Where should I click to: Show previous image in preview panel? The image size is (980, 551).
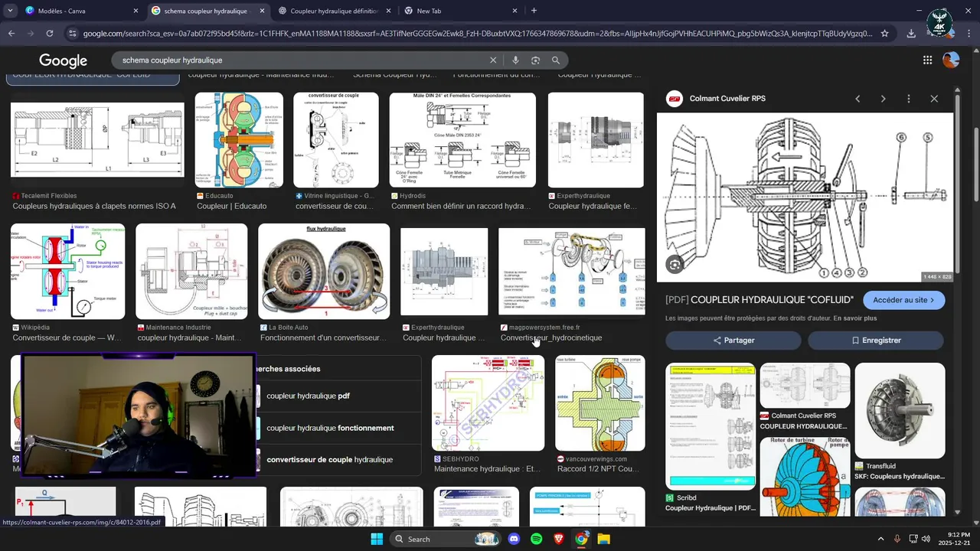click(x=857, y=99)
